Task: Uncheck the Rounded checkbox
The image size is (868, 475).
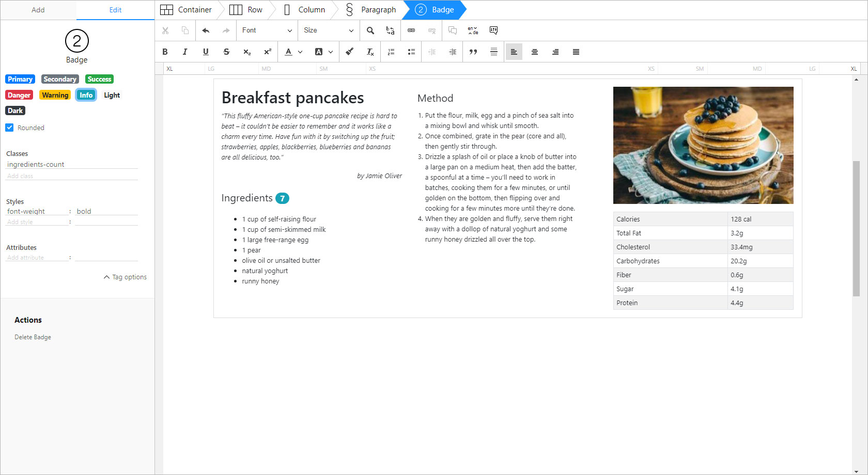Action: tap(9, 128)
